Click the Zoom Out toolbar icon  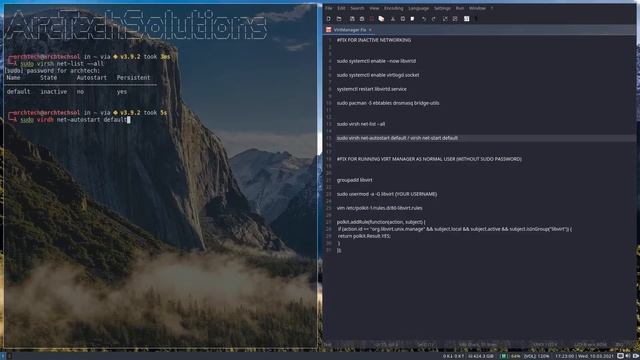(x=455, y=19)
